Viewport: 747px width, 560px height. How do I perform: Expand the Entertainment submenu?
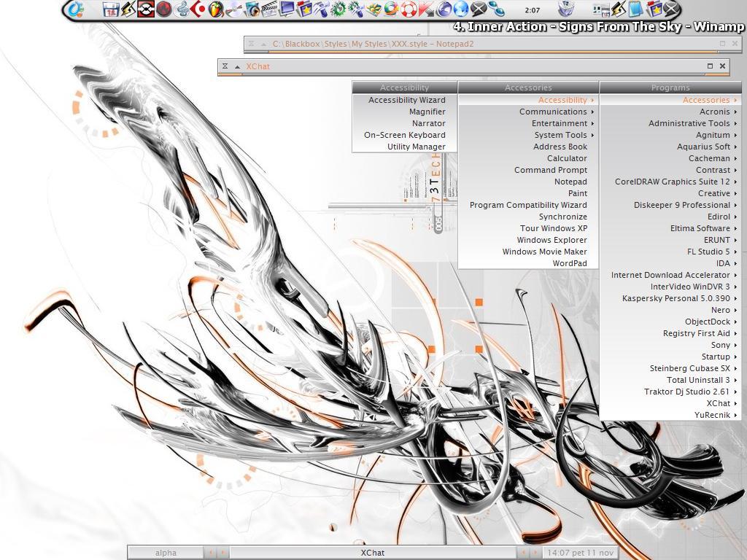tap(528, 123)
